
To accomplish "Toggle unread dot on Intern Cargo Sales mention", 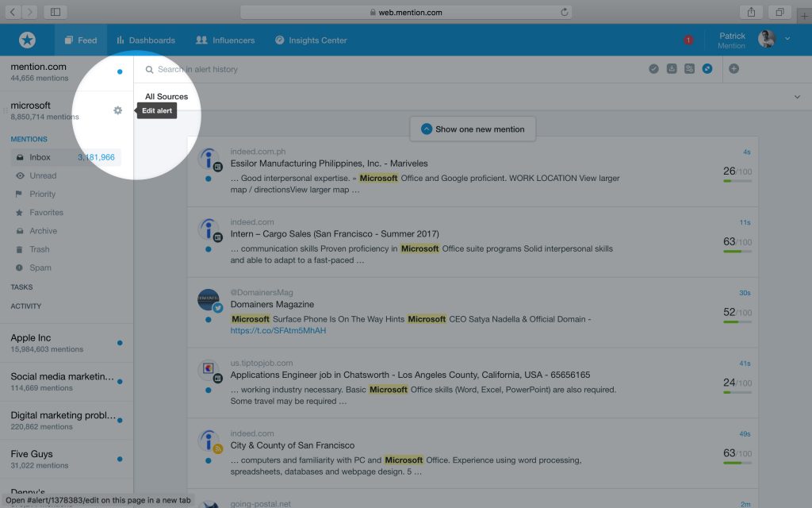I will tap(209, 249).
